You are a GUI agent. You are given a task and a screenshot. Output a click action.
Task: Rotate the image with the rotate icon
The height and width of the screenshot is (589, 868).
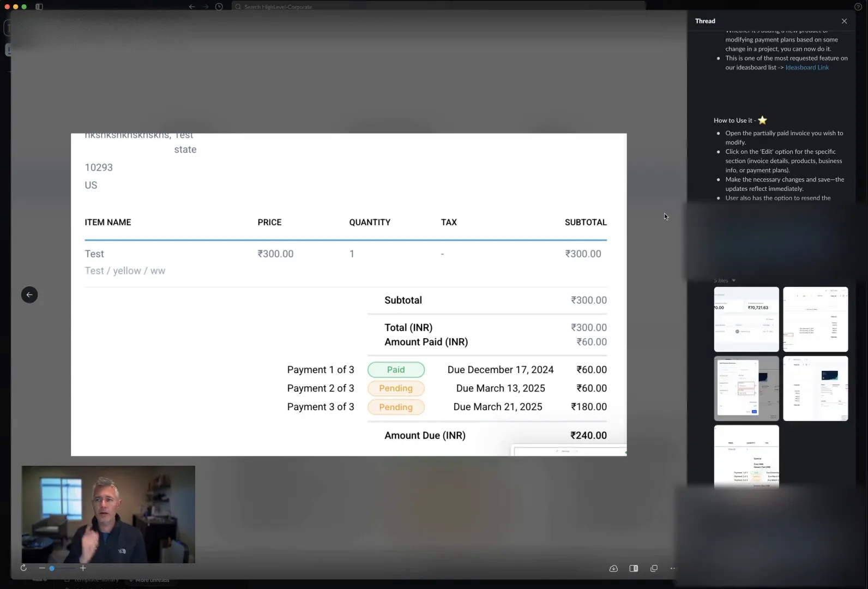pos(23,568)
